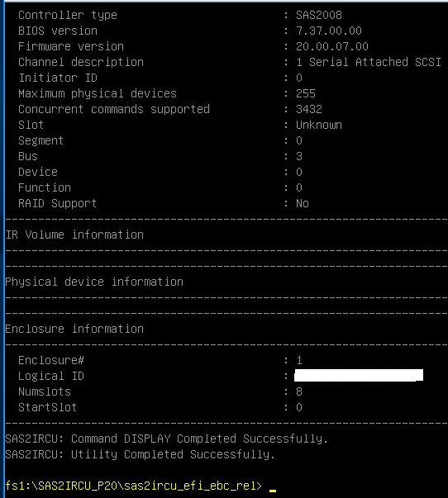Viewport: 448px width, 498px height.
Task: Click the fs1 SAS2IRCU_P20 prompt path
Action: (133, 486)
